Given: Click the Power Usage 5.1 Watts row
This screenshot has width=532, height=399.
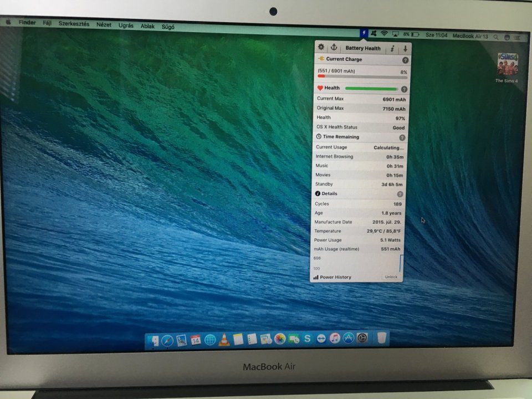Looking at the screenshot, I should click(x=357, y=240).
